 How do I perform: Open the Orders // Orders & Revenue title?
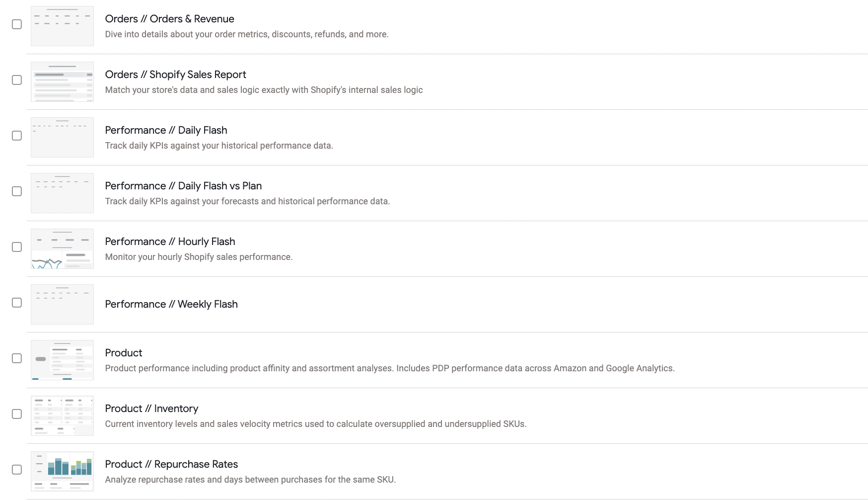[x=169, y=19]
